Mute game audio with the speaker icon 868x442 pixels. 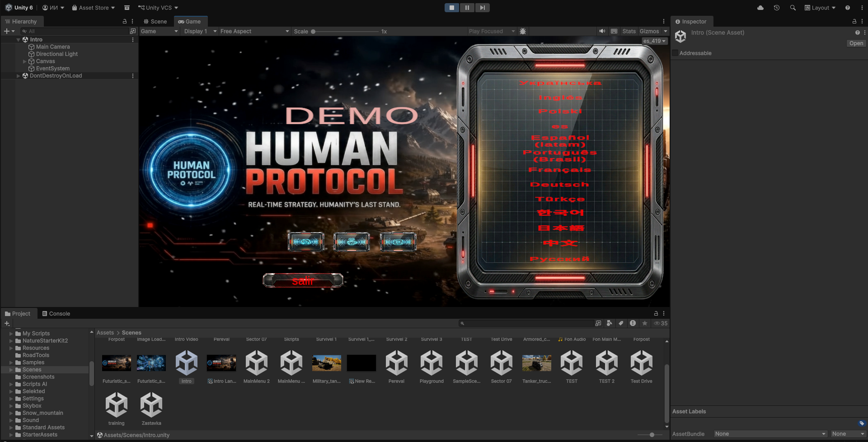(x=602, y=31)
